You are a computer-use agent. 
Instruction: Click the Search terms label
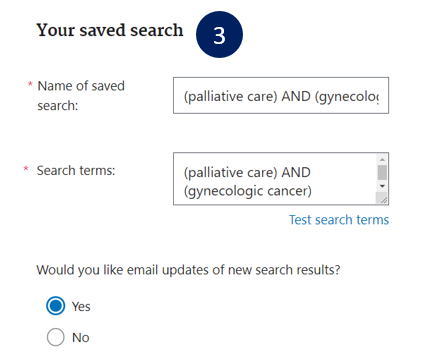click(76, 170)
